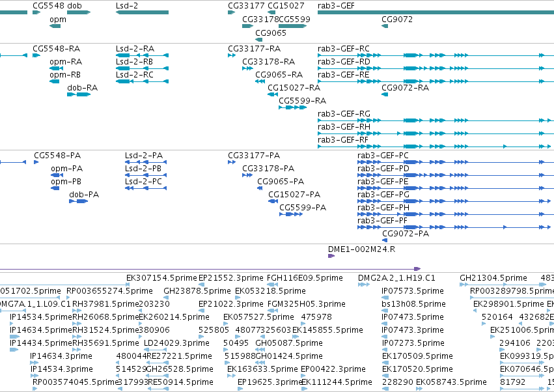Select transcript rab3-GEF-RF
The height and width of the screenshot is (392, 554).
click(343, 139)
